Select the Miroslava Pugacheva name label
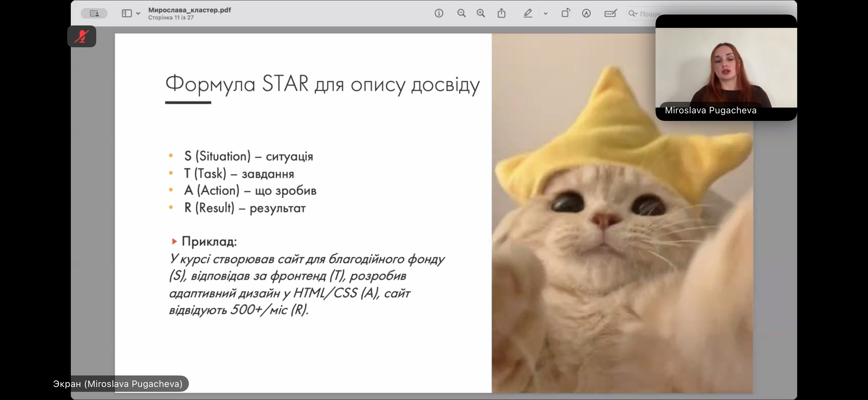 click(x=711, y=110)
